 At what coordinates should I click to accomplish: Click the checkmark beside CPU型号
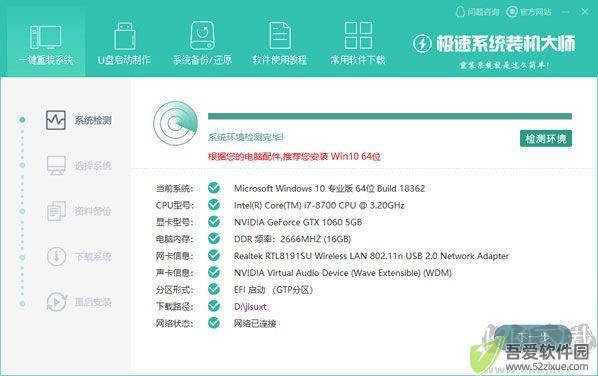tap(214, 205)
